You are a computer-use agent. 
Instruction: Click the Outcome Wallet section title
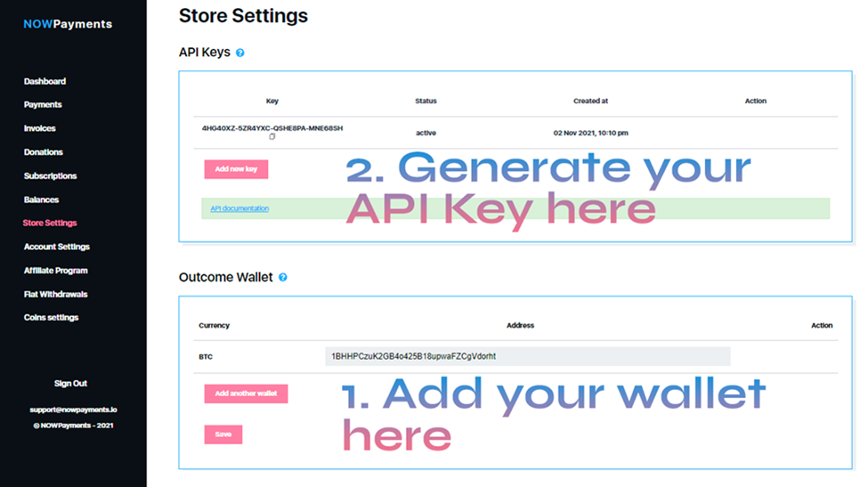click(226, 277)
